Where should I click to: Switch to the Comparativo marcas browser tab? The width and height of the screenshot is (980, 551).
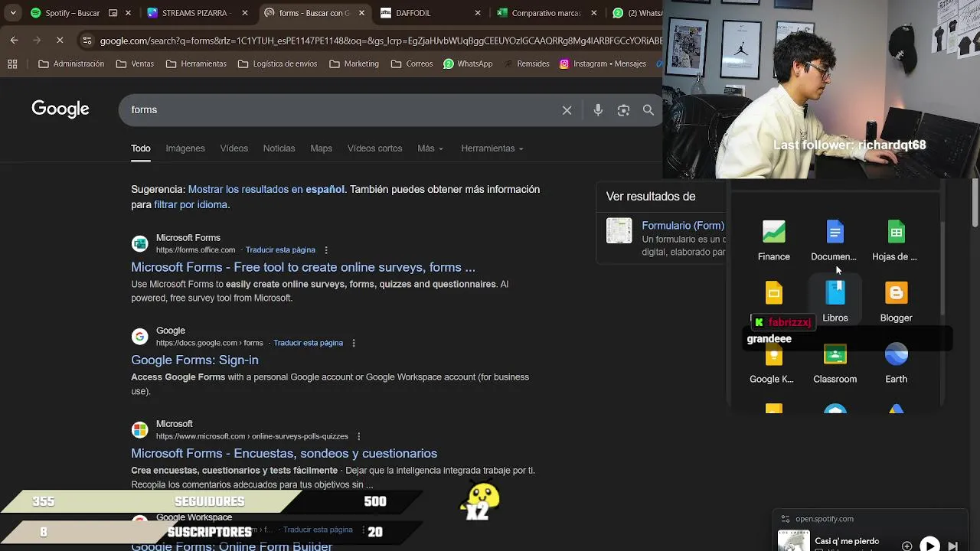point(545,13)
